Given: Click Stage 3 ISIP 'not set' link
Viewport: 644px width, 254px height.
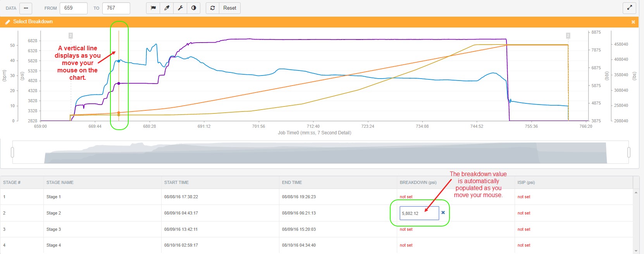Looking at the screenshot, I should (x=524, y=229).
